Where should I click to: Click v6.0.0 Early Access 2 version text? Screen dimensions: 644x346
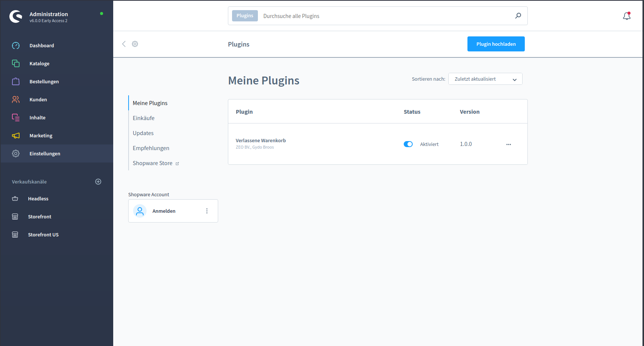click(x=48, y=21)
